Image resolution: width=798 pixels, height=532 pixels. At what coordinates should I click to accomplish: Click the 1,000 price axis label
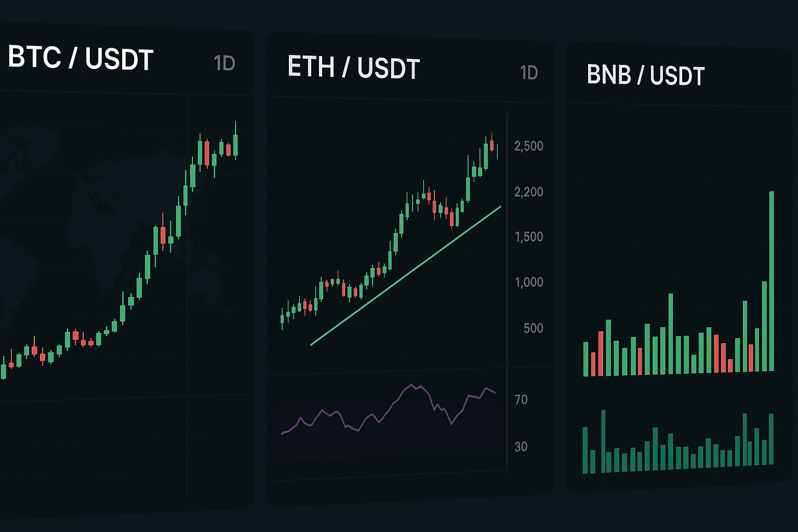point(528,282)
